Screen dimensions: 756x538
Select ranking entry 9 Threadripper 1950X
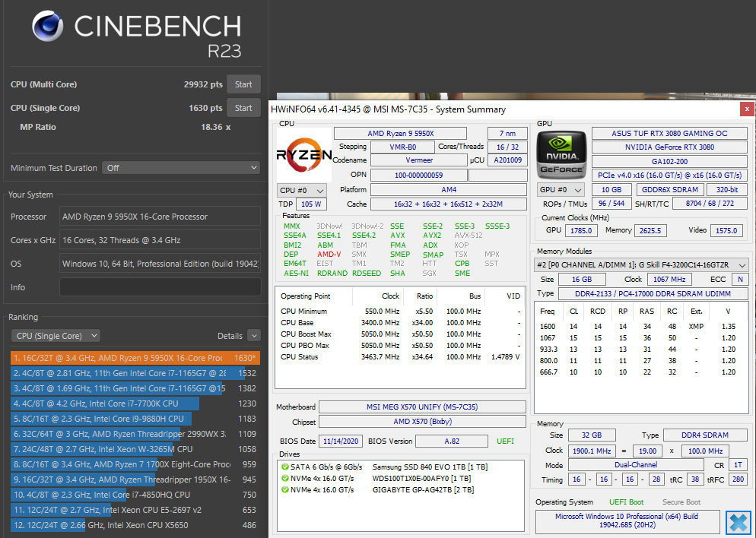(x=135, y=479)
